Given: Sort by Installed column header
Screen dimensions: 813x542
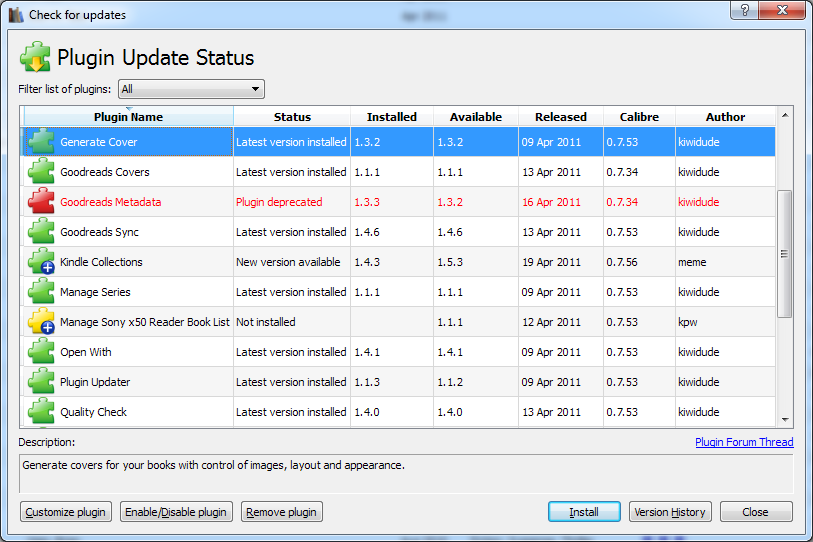Looking at the screenshot, I should click(x=392, y=117).
